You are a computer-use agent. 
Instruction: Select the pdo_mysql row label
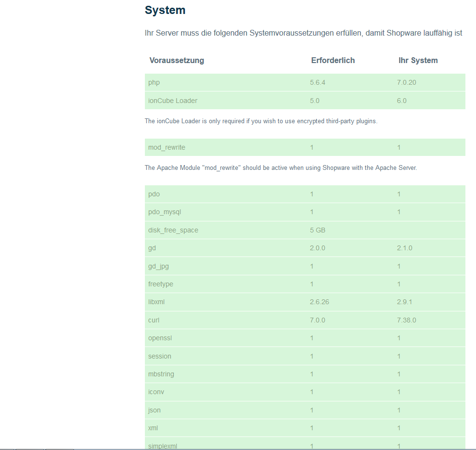165,212
